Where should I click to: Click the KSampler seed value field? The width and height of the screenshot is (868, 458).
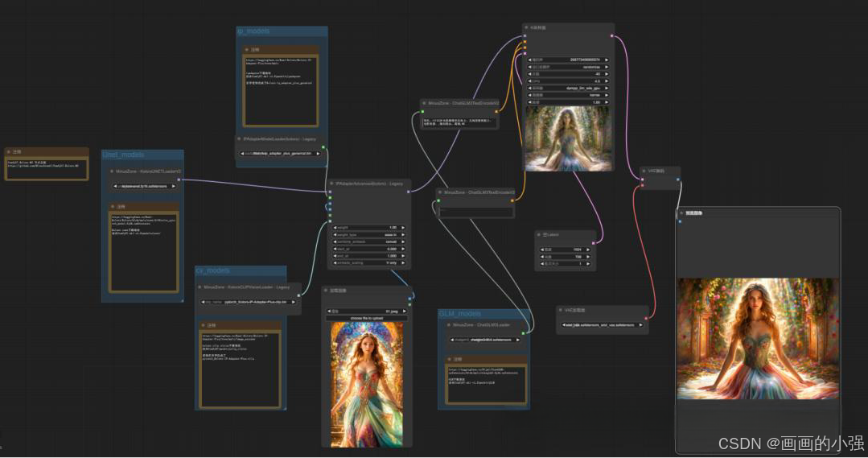coord(568,60)
